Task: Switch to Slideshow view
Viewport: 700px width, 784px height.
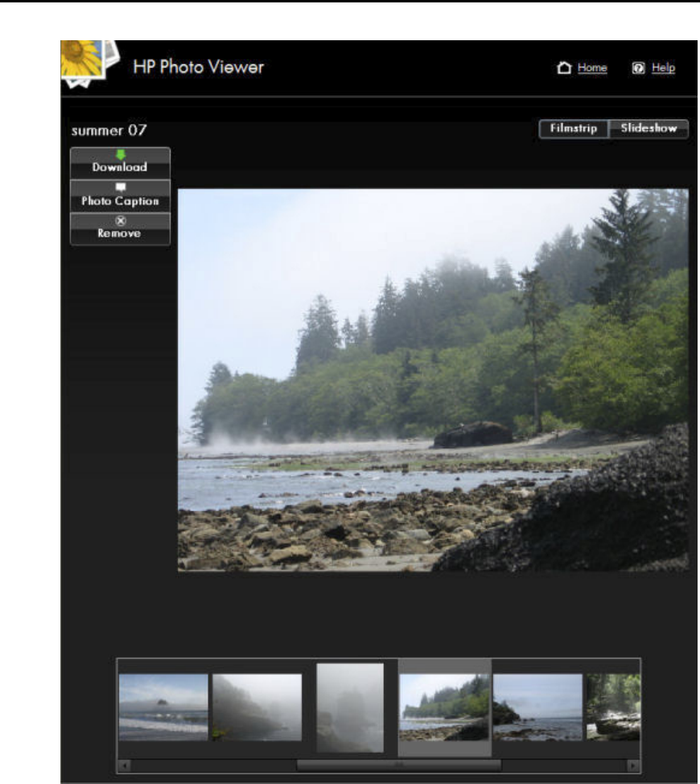Action: click(649, 129)
